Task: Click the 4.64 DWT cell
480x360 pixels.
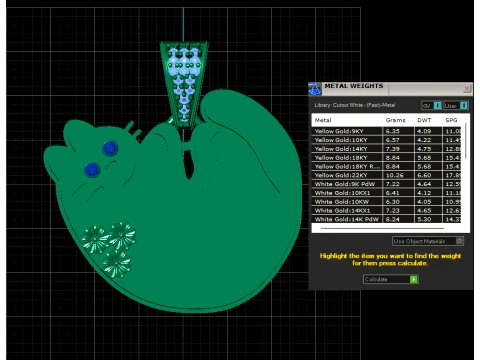Action: pyautogui.click(x=428, y=184)
